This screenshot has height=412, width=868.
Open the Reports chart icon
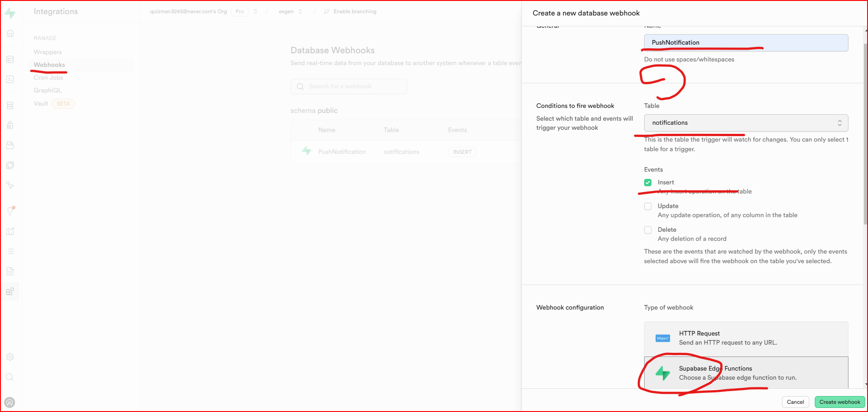[x=10, y=231]
